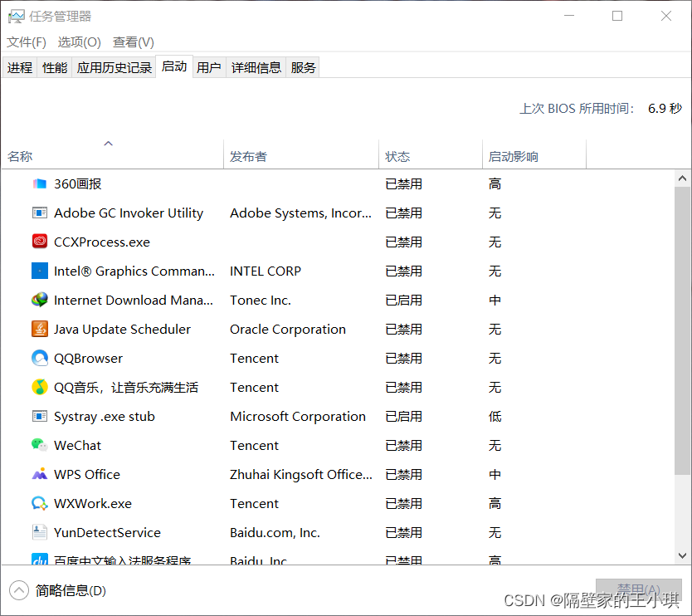Click Oracle Corporation publisher cell
The width and height of the screenshot is (692, 616).
pos(288,330)
